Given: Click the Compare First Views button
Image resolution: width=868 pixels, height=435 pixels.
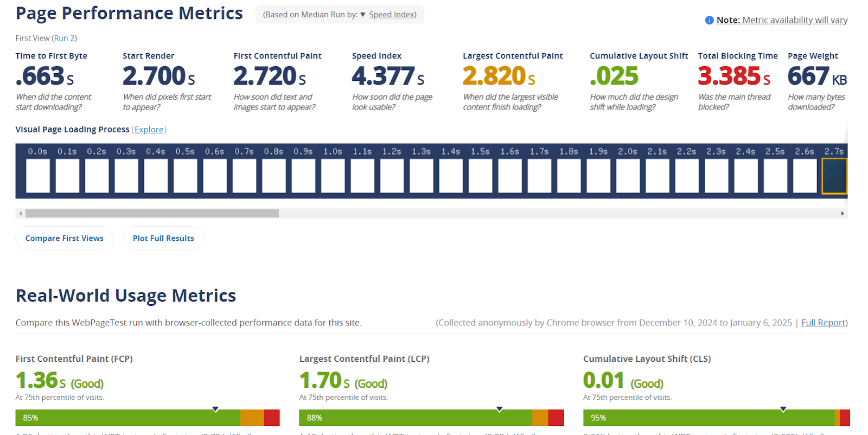Looking at the screenshot, I should pos(64,238).
